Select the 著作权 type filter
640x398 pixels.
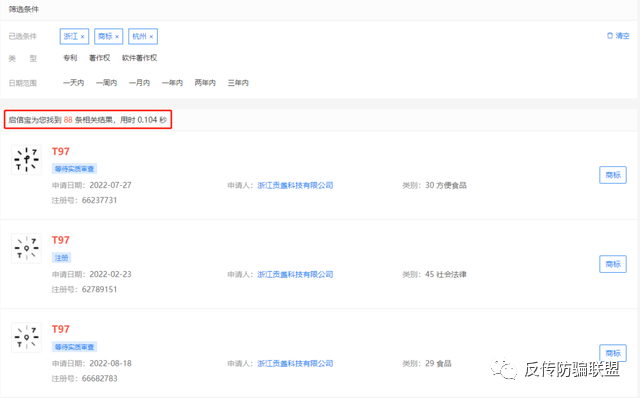[x=100, y=58]
